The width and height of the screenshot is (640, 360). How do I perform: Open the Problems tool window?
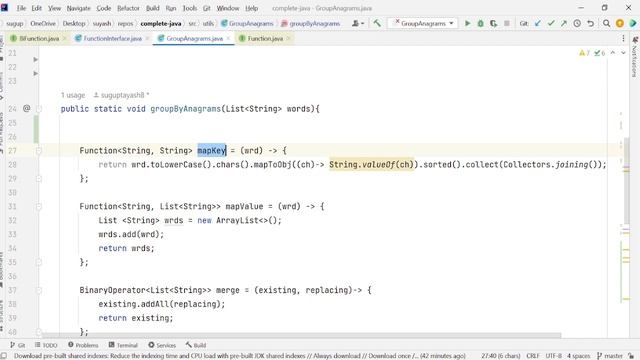83,345
